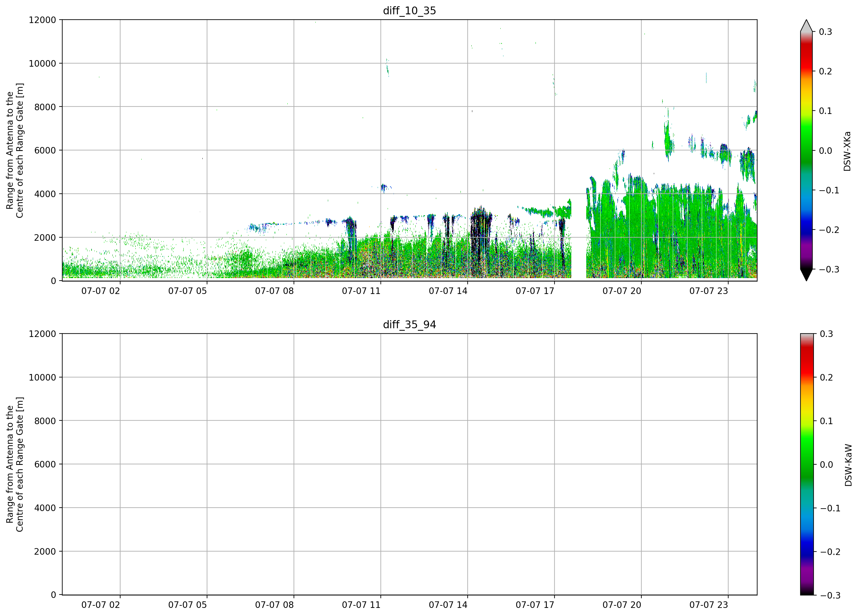This screenshot has height=616, width=859.
Task: Click the 8000 y-tick on diff_35_94 plot
Action: (x=45, y=421)
